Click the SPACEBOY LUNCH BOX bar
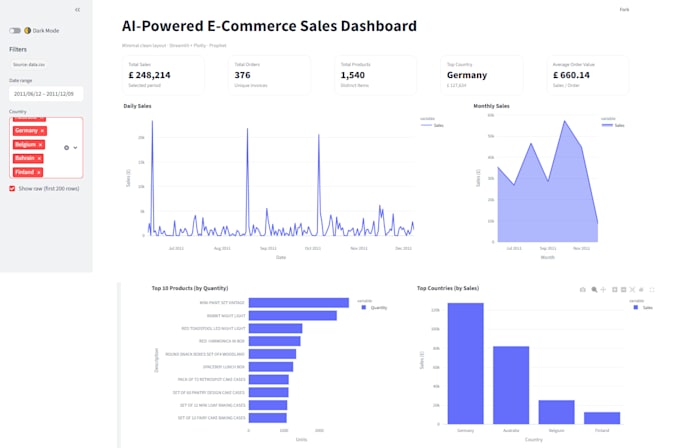680x448 pixels. pyautogui.click(x=271, y=367)
